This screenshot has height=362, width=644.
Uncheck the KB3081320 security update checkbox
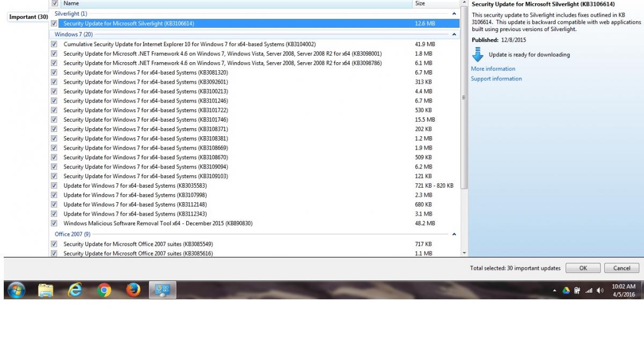54,72
